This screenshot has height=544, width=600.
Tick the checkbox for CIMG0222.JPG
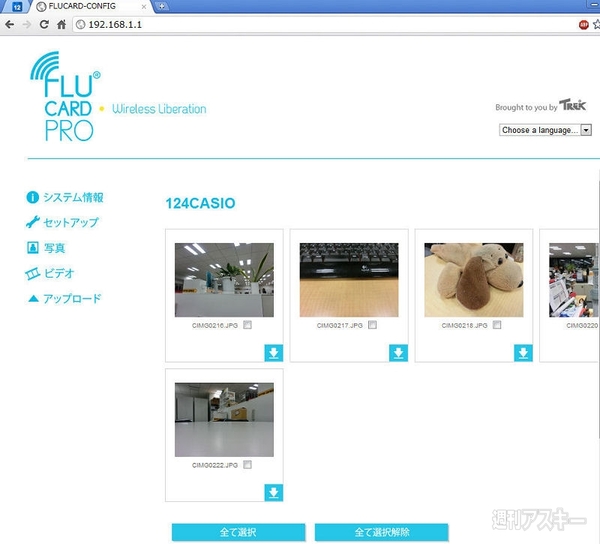coord(248,465)
